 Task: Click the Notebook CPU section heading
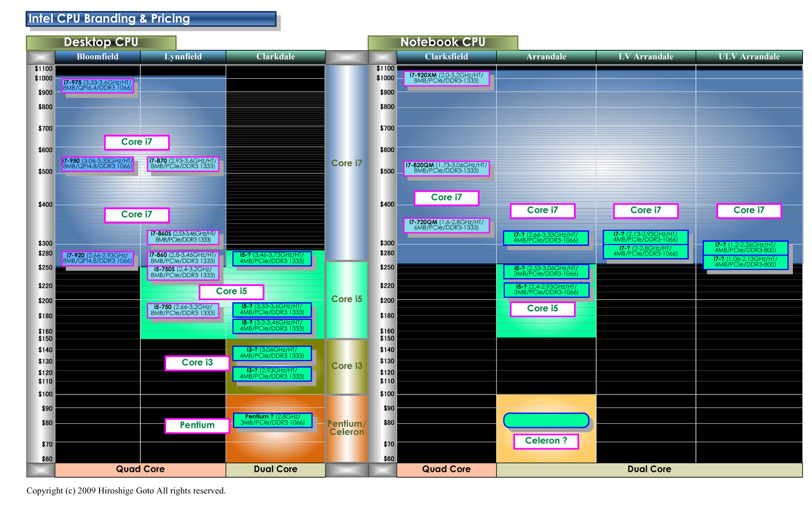tap(442, 43)
